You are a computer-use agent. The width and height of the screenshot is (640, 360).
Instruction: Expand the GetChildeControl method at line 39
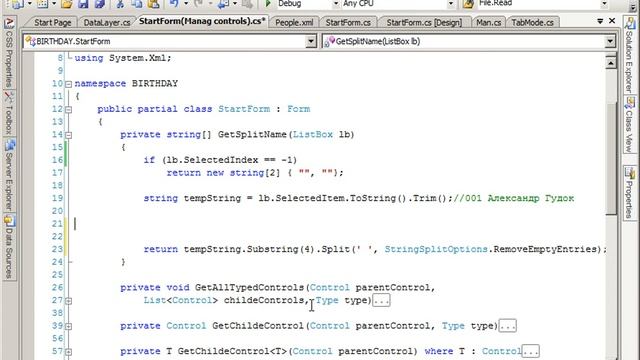point(69,327)
